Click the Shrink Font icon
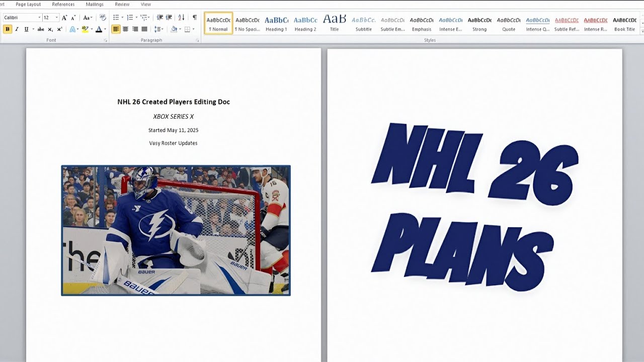The width and height of the screenshot is (644, 362). [x=73, y=18]
